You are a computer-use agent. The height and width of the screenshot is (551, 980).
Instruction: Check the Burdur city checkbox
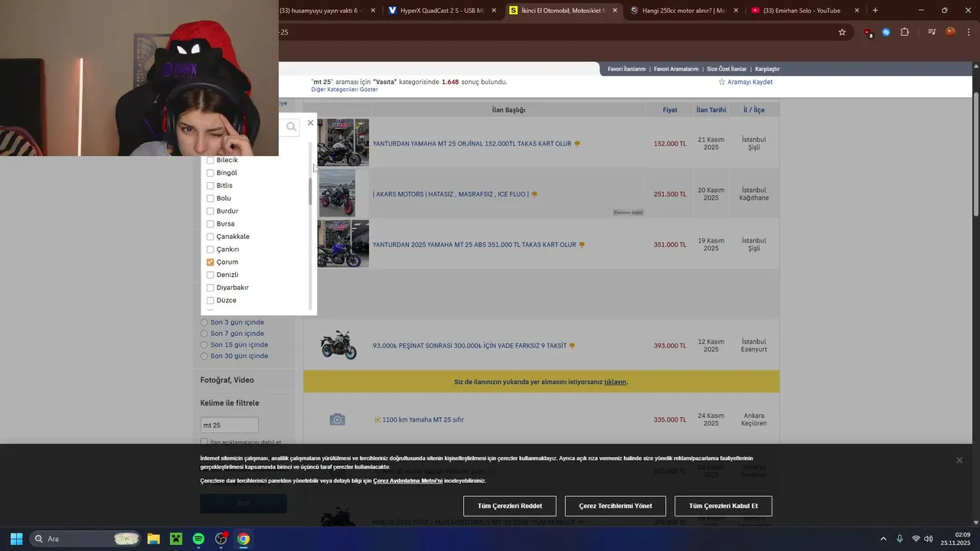(x=210, y=211)
